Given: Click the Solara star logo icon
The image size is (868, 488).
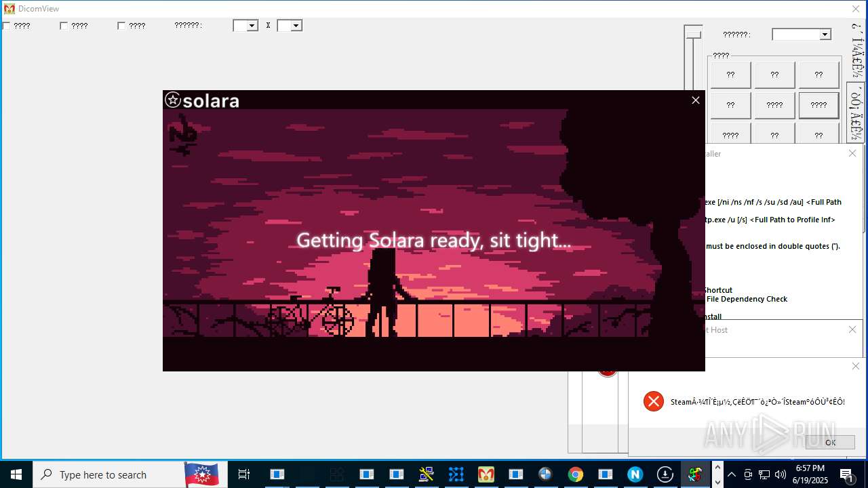Looking at the screenshot, I should (x=173, y=100).
